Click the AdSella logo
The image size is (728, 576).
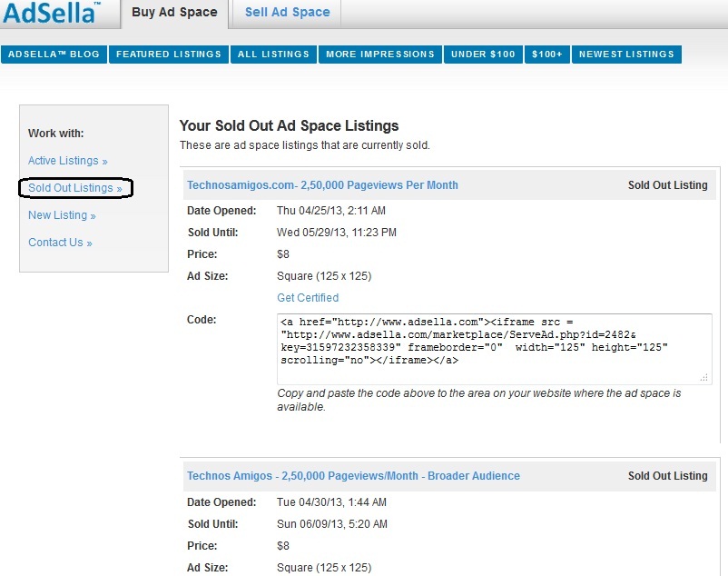[x=51, y=13]
